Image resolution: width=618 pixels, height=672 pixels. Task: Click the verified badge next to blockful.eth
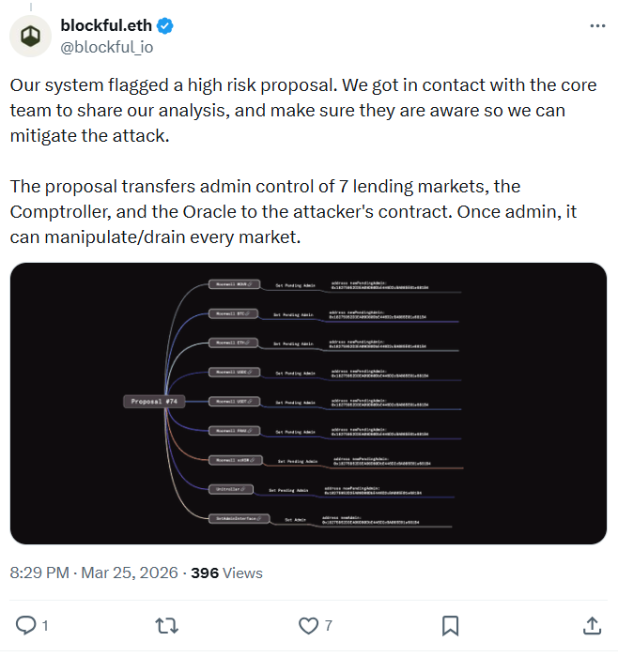(162, 25)
